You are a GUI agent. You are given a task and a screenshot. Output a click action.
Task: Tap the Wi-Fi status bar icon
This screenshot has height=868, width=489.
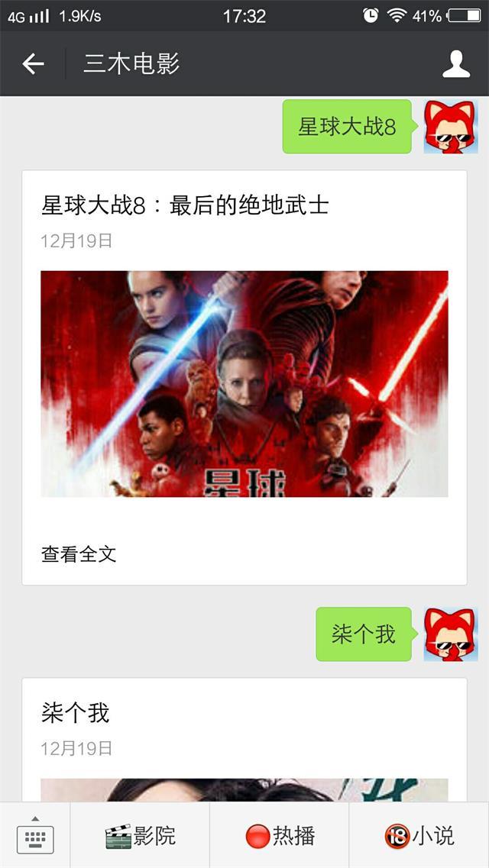point(397,15)
